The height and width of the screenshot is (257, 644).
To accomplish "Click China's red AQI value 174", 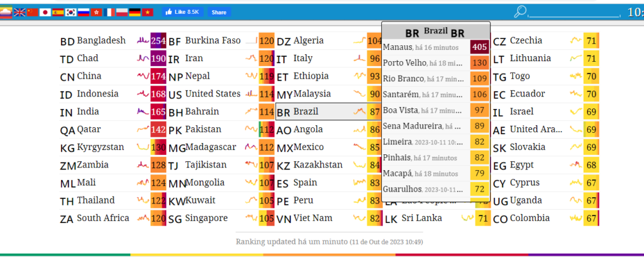I will click(158, 77).
